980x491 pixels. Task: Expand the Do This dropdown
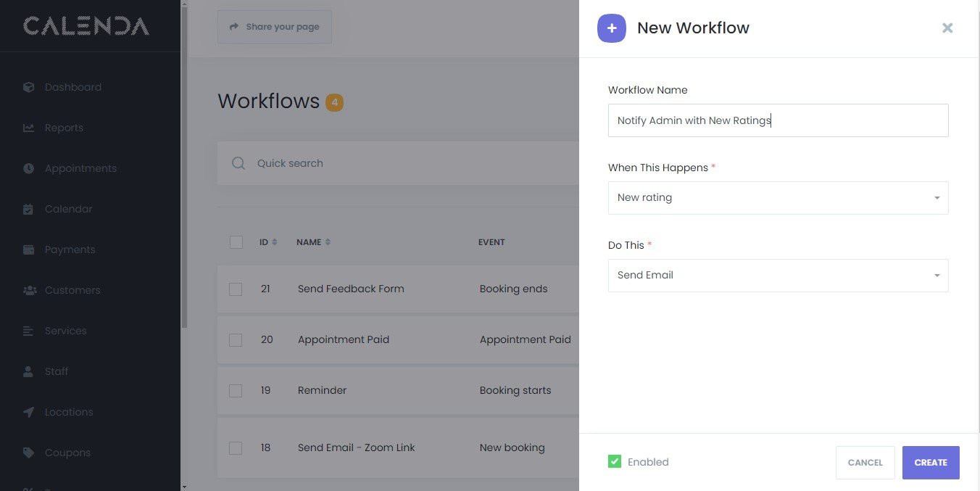pos(778,276)
